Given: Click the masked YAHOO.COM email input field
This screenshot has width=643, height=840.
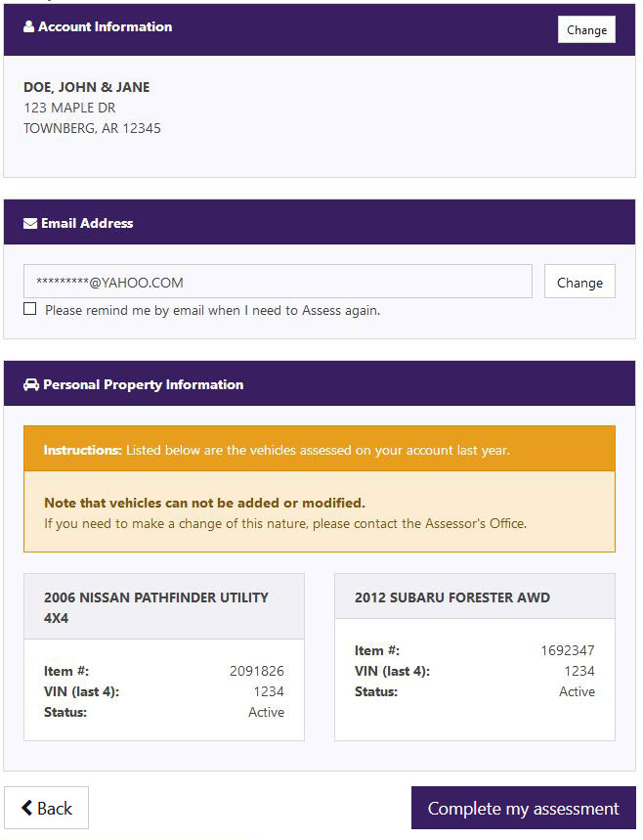Looking at the screenshot, I should (278, 282).
